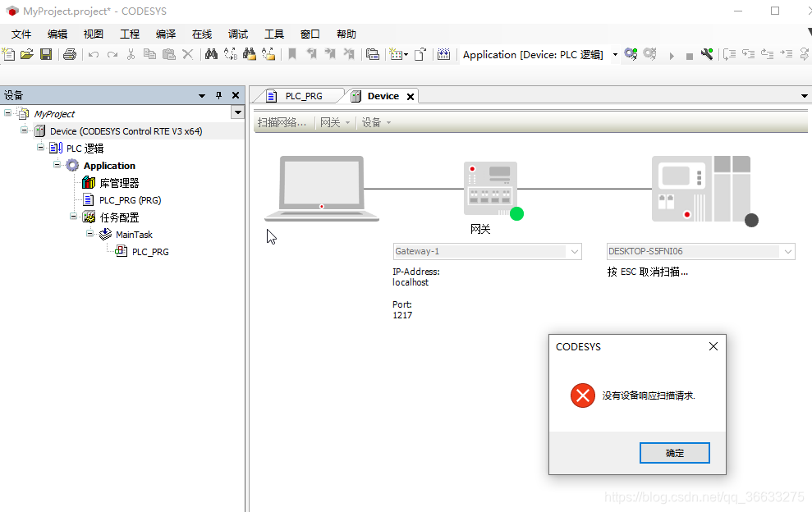The height and width of the screenshot is (512, 812).
Task: Select PLC_PRG (PRG) in the device tree
Action: coord(130,200)
